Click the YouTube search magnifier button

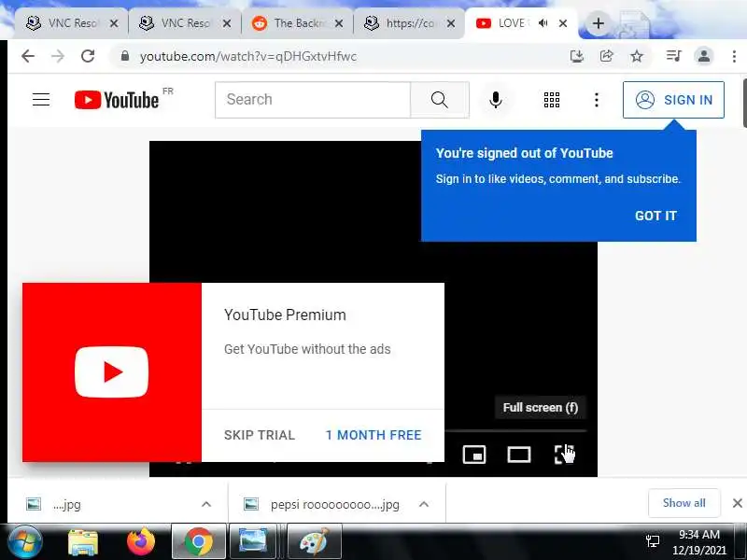coord(439,100)
